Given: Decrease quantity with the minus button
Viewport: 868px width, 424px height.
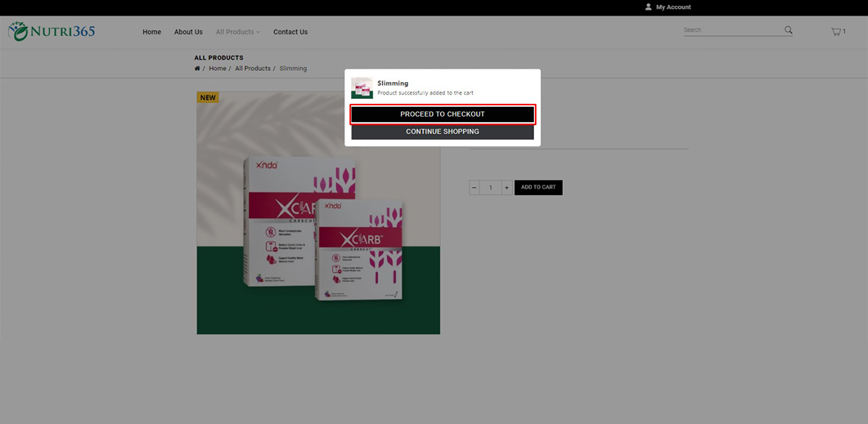Looking at the screenshot, I should 474,187.
